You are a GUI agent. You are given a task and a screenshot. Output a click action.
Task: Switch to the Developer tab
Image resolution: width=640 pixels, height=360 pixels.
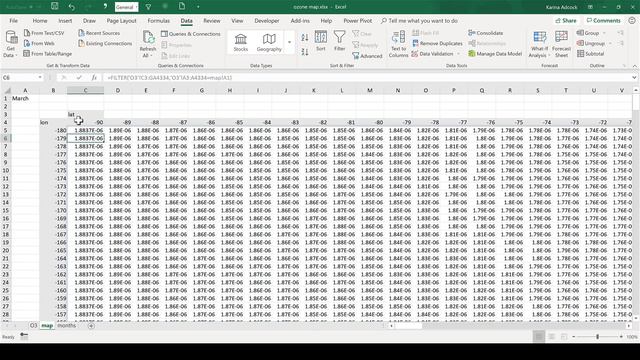[x=267, y=21]
